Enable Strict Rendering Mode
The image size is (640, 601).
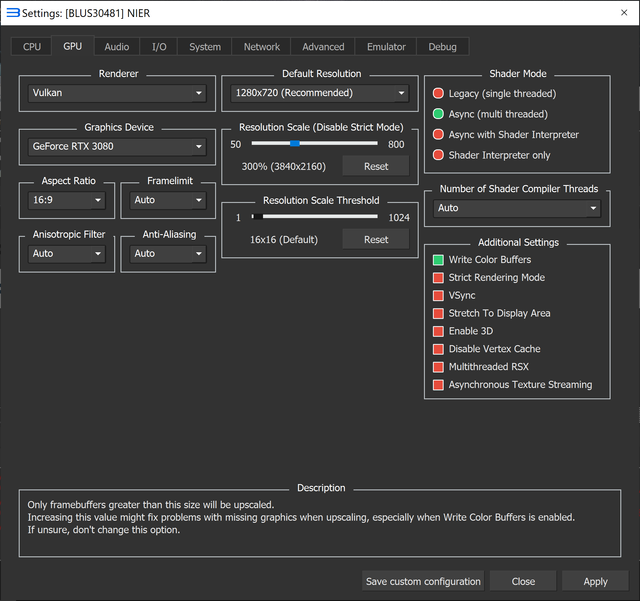click(x=489, y=278)
